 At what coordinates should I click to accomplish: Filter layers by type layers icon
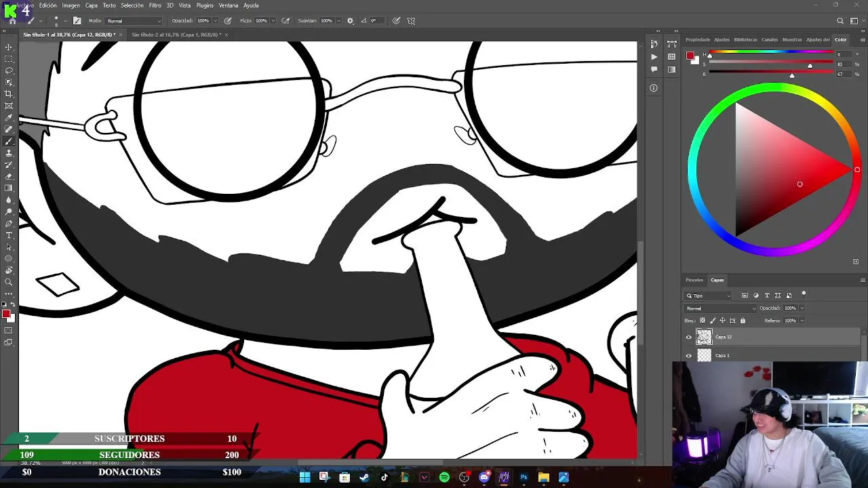tap(767, 296)
